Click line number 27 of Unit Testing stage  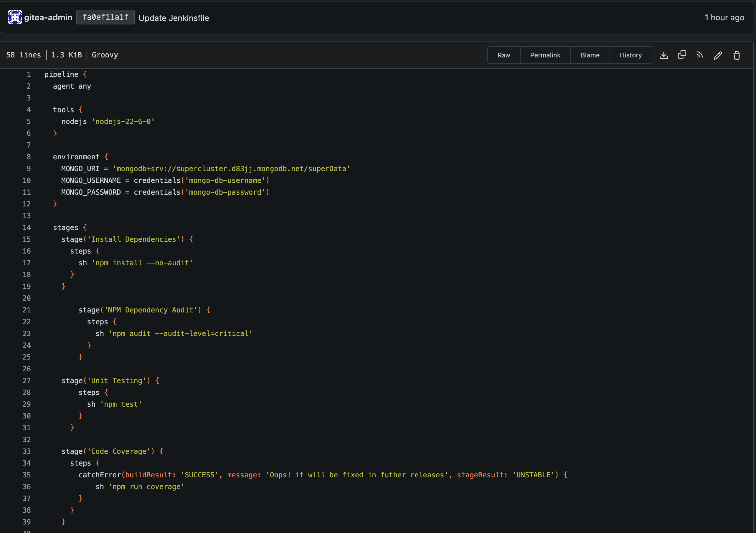(27, 381)
